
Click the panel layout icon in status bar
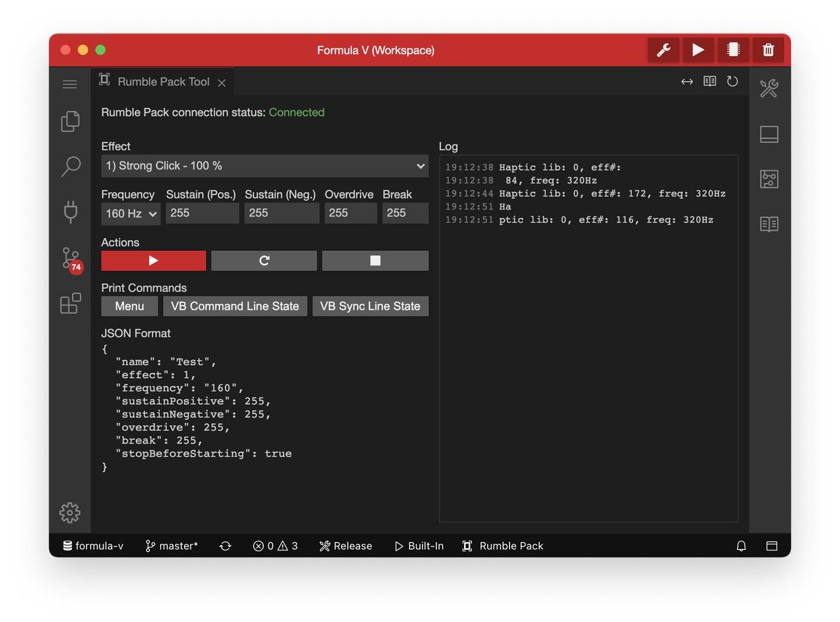coord(772,546)
